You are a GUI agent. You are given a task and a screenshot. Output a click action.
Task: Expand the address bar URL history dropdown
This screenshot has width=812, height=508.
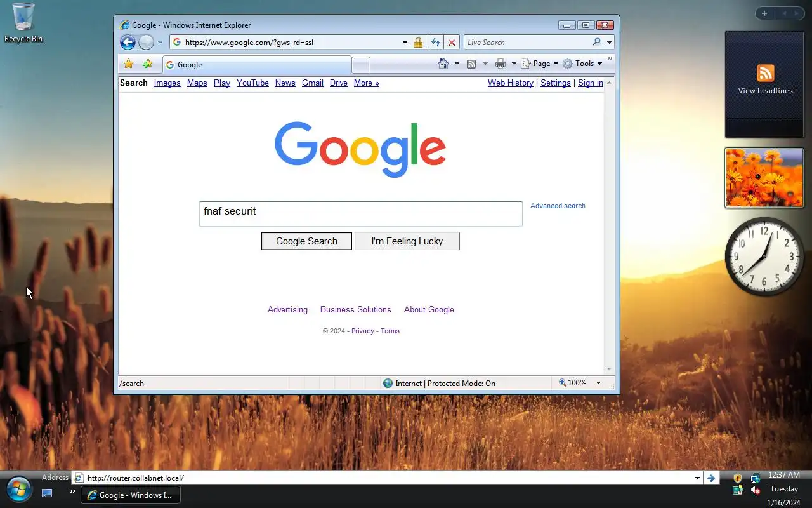click(x=405, y=43)
